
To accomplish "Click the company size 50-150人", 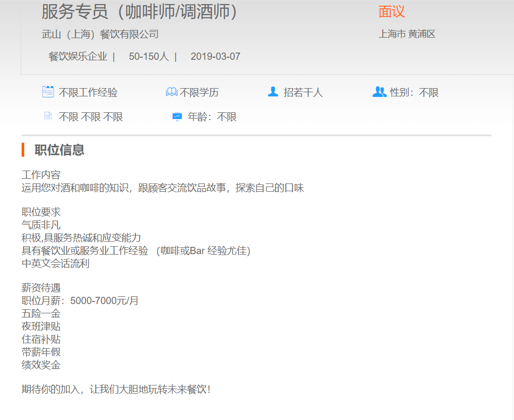I will pyautogui.click(x=149, y=57).
